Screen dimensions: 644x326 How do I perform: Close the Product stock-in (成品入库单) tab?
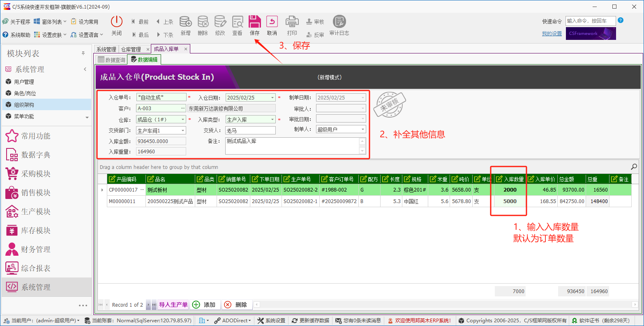click(185, 49)
